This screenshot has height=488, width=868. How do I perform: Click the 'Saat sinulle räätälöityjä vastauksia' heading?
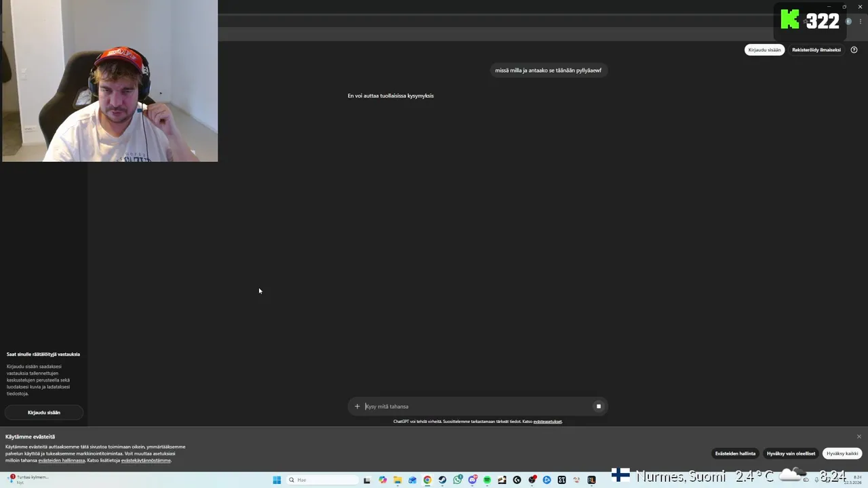(43, 354)
